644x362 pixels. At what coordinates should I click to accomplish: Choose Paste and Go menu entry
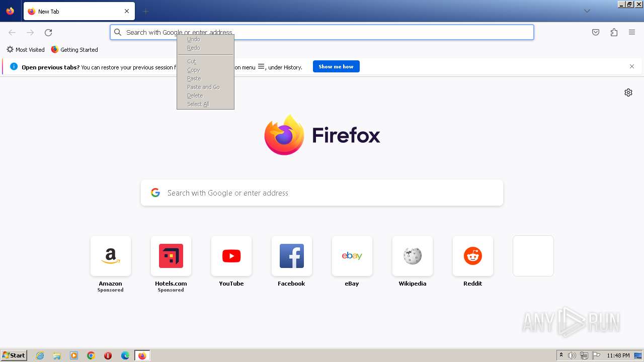pyautogui.click(x=205, y=87)
